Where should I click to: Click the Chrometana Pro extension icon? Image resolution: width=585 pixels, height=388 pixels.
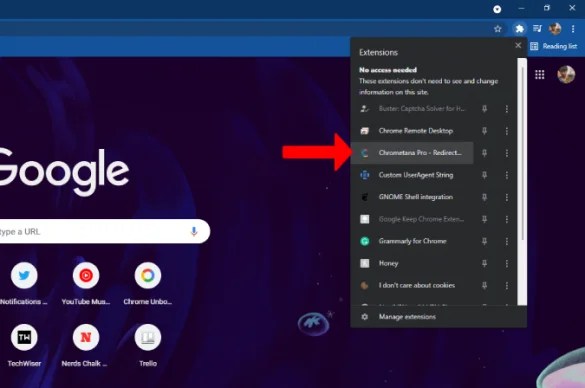coord(365,153)
